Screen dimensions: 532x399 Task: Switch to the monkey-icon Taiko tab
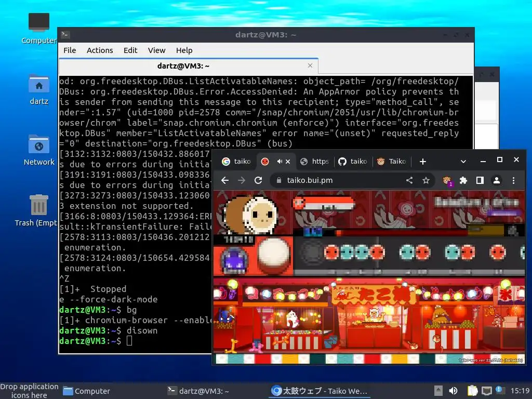point(392,162)
